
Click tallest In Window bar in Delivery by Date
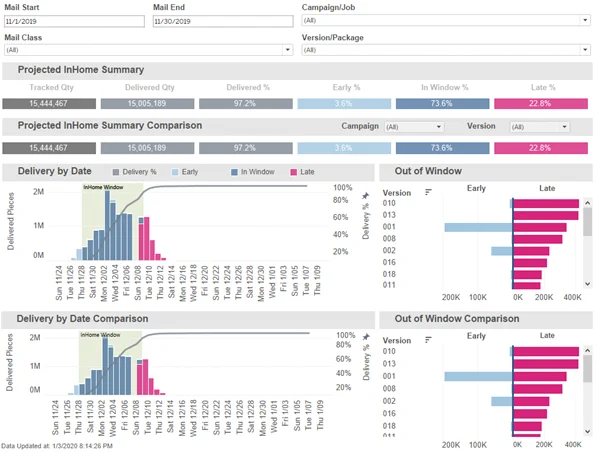pyautogui.click(x=107, y=225)
